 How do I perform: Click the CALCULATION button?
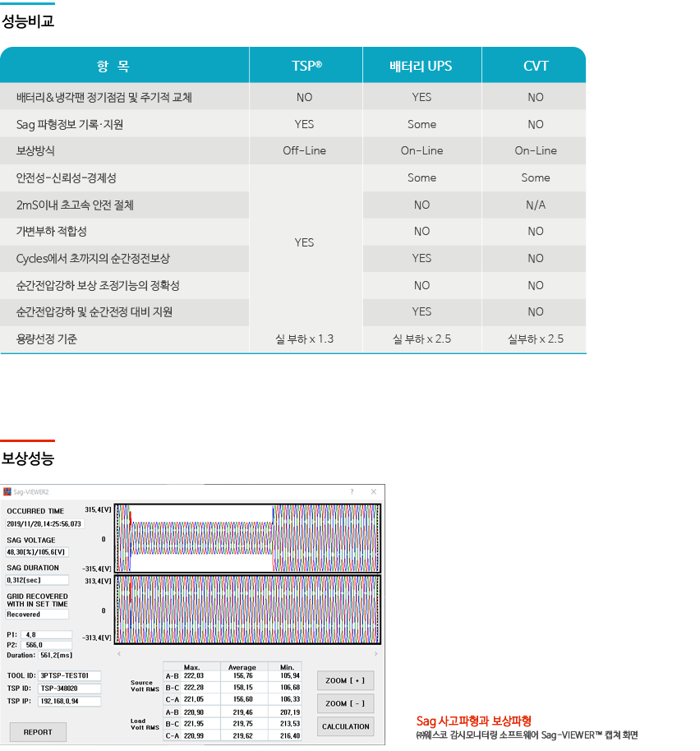[346, 726]
